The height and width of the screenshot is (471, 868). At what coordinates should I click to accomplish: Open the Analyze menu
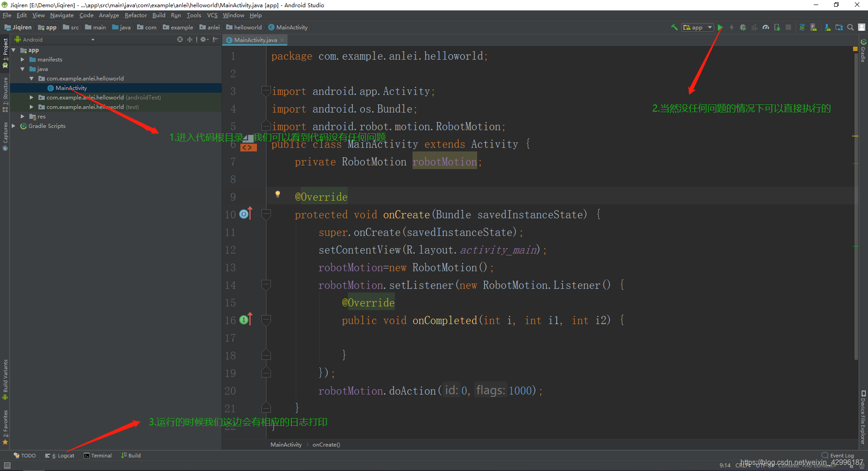pos(109,15)
